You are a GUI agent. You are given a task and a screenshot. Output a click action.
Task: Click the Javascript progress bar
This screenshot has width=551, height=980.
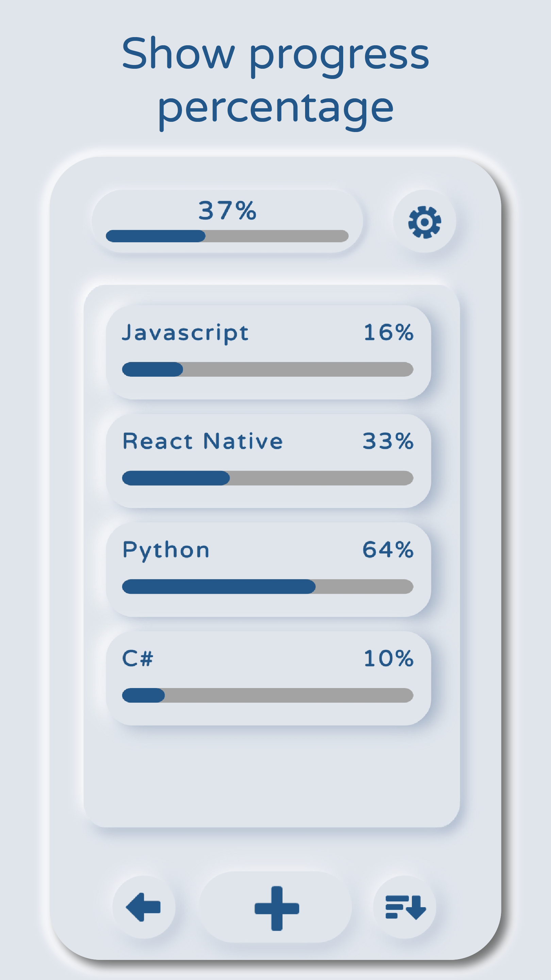click(267, 370)
